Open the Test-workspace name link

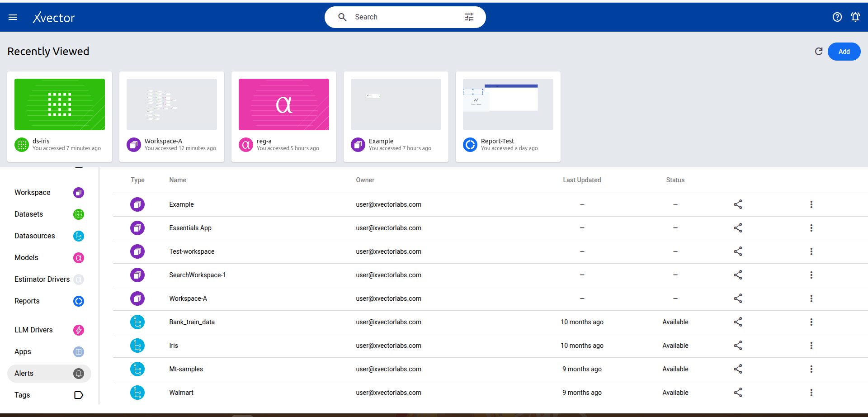click(192, 251)
